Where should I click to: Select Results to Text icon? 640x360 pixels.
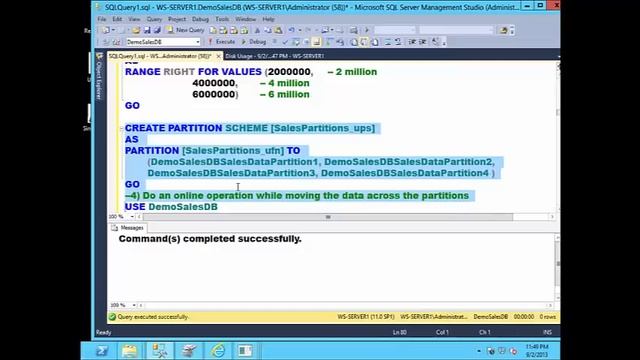pyautogui.click(x=354, y=42)
